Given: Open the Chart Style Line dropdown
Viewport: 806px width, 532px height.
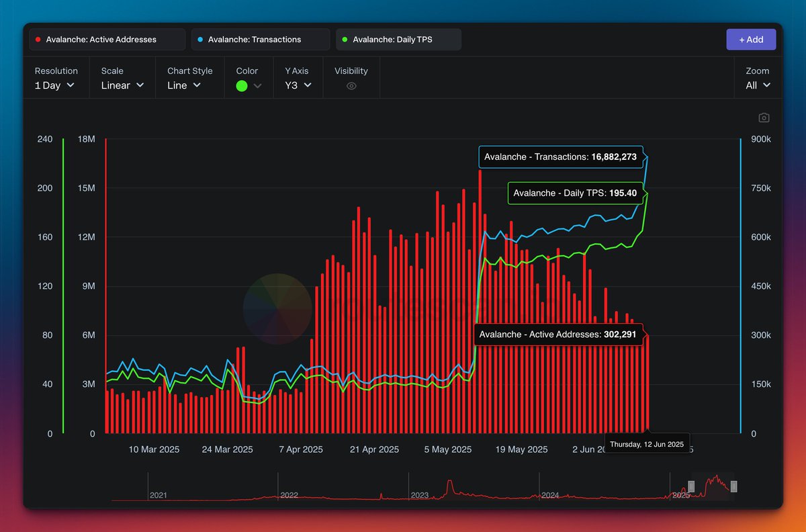Looking at the screenshot, I should (184, 85).
